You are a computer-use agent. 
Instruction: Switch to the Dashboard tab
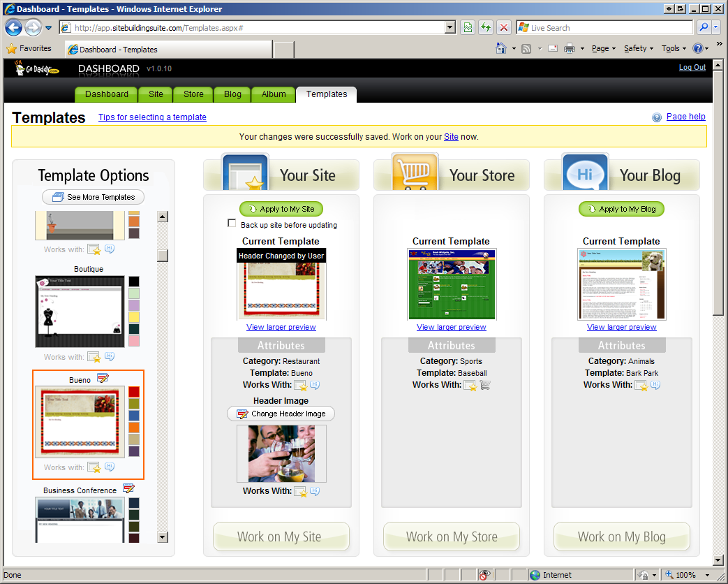click(x=106, y=94)
